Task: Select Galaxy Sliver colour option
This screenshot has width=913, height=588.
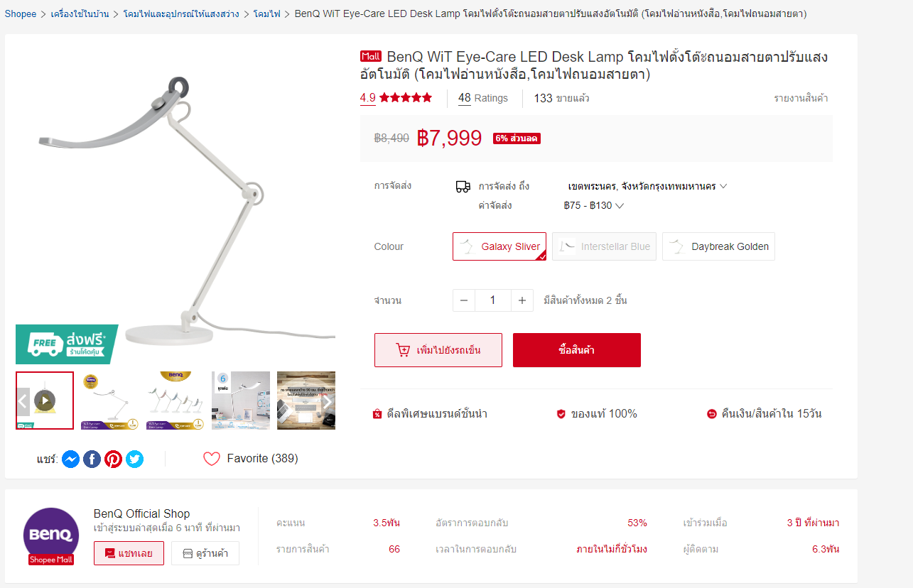Action: 499,246
